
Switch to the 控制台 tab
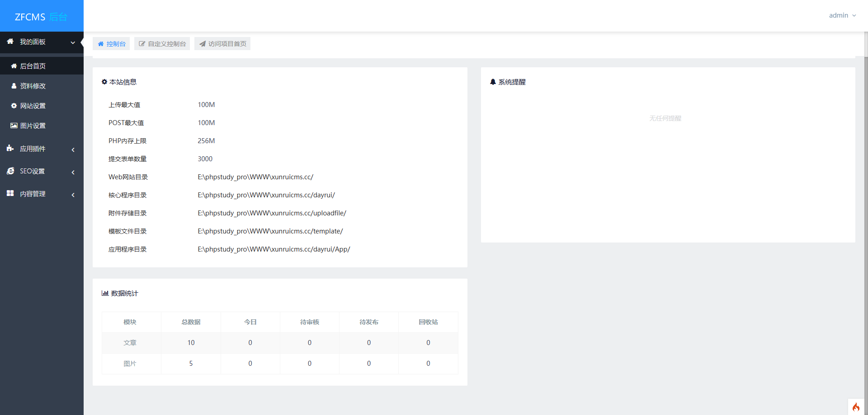[x=111, y=44]
